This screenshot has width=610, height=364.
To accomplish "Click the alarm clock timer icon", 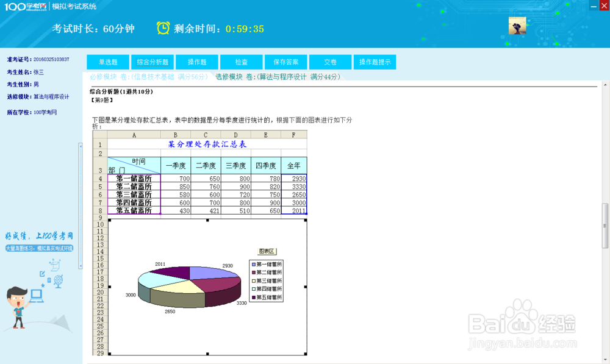I will pos(163,28).
